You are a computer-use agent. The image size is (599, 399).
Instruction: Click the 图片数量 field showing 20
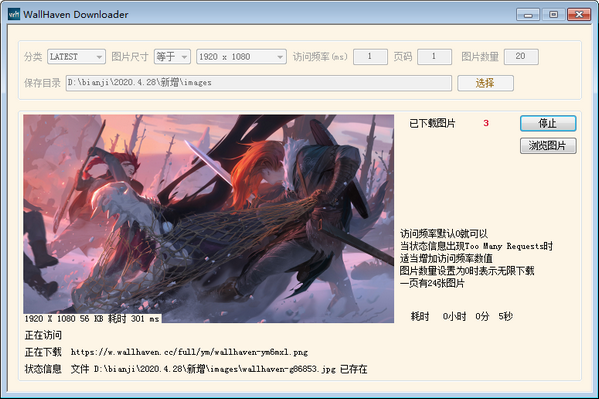pyautogui.click(x=521, y=57)
